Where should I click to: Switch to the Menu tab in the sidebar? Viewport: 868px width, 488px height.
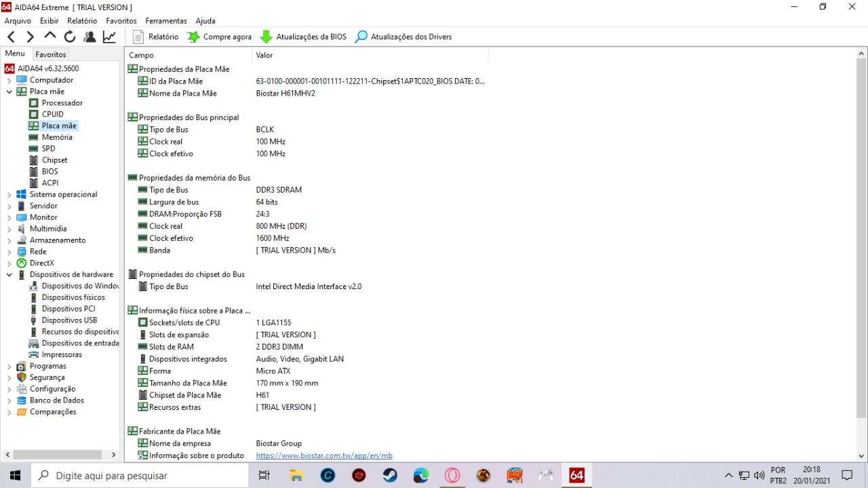15,54
